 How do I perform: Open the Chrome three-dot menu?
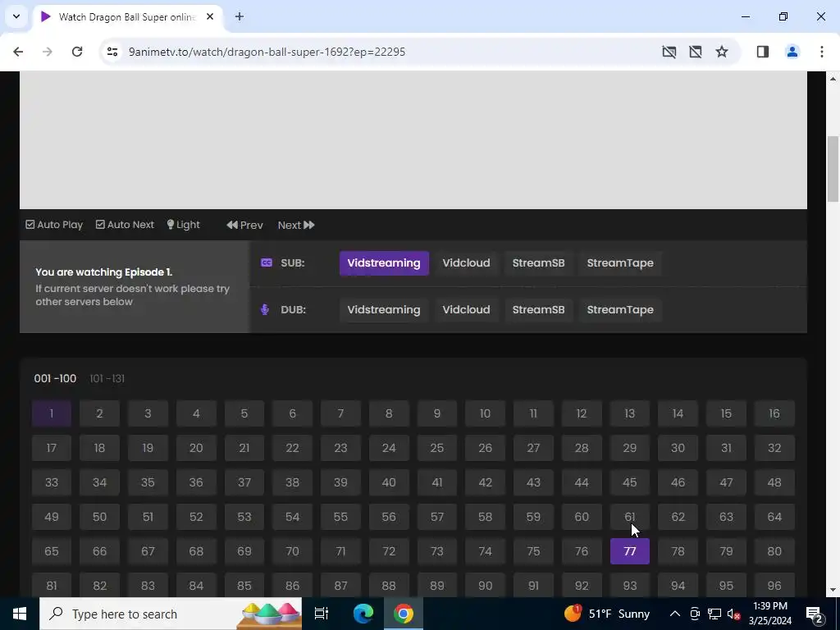coord(822,52)
